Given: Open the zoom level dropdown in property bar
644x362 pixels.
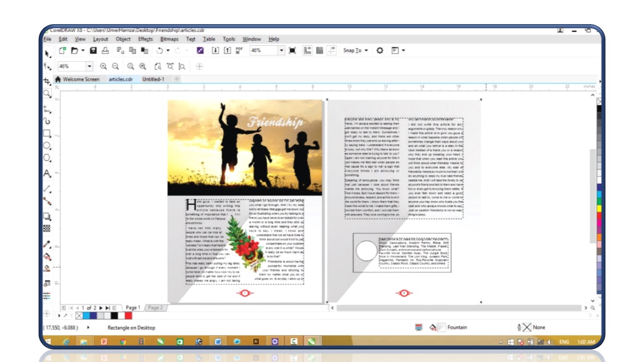Looking at the screenshot, I should [x=90, y=66].
